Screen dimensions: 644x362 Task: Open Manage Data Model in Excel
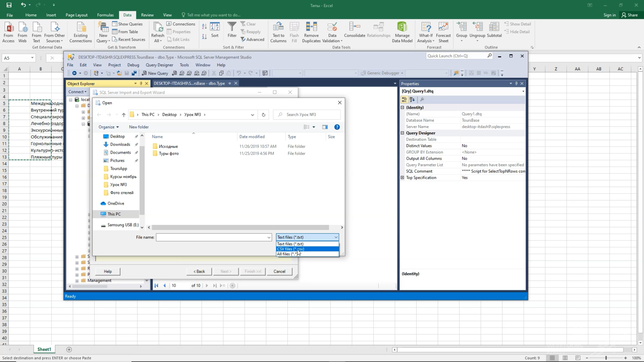coord(402,32)
